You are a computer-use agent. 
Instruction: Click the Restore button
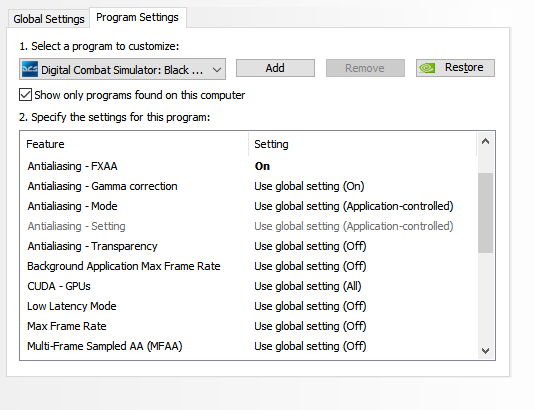click(x=455, y=68)
